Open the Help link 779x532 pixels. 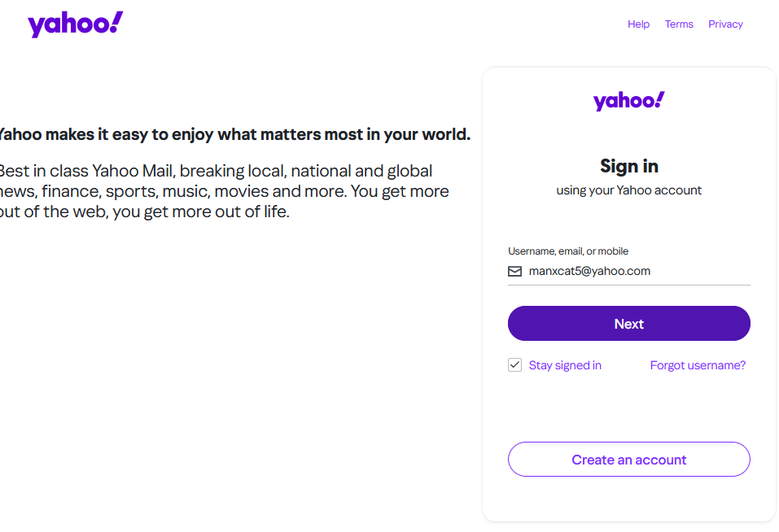638,24
